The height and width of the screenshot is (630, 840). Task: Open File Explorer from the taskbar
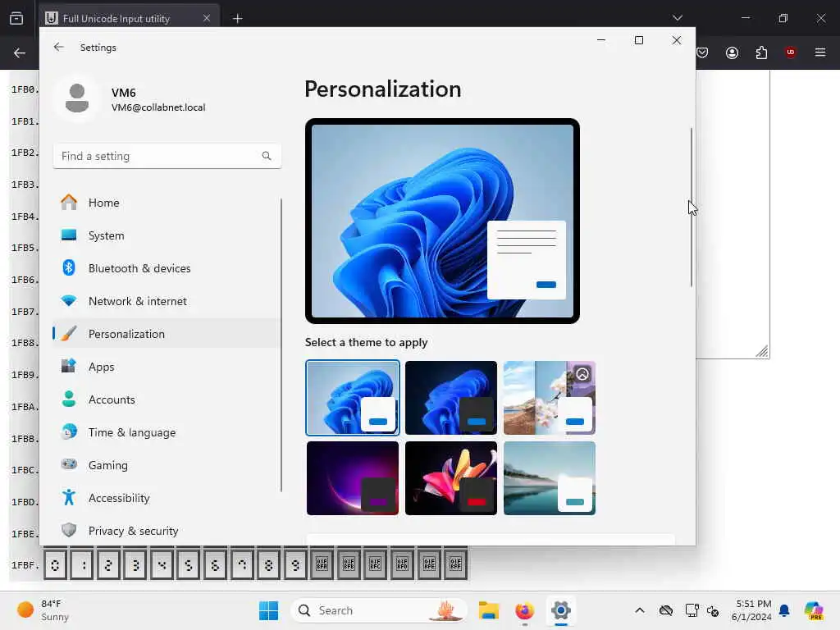(489, 610)
